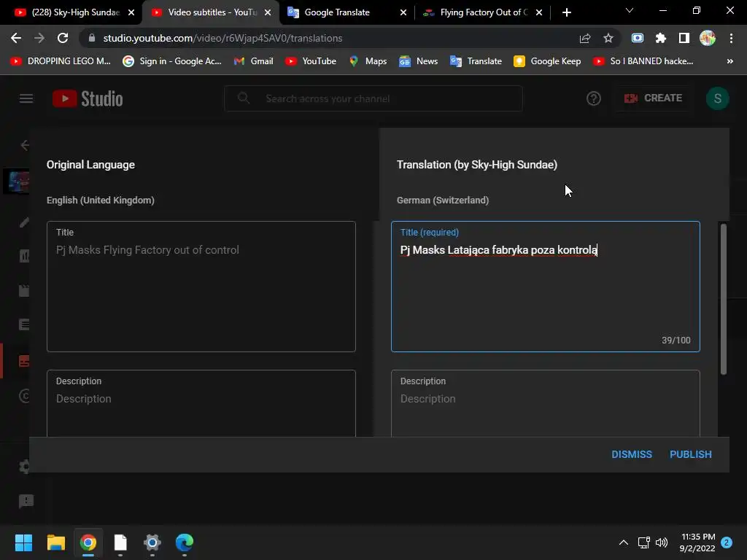Viewport: 747px width, 560px height.
Task: Open the Sign in - Google Ac... bookmark
Action: [172, 61]
